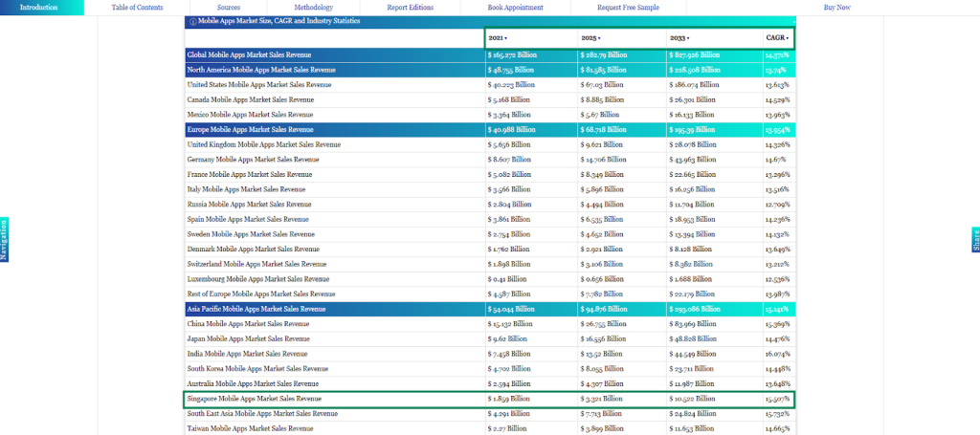Open the 2025 column dropdown
The image size is (980, 435).
[590, 38]
